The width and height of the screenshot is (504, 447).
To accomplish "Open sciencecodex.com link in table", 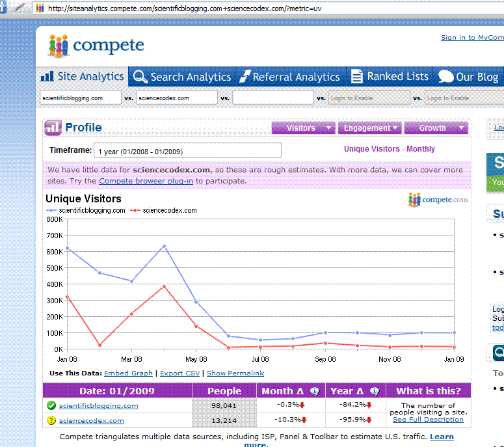I will [92, 420].
